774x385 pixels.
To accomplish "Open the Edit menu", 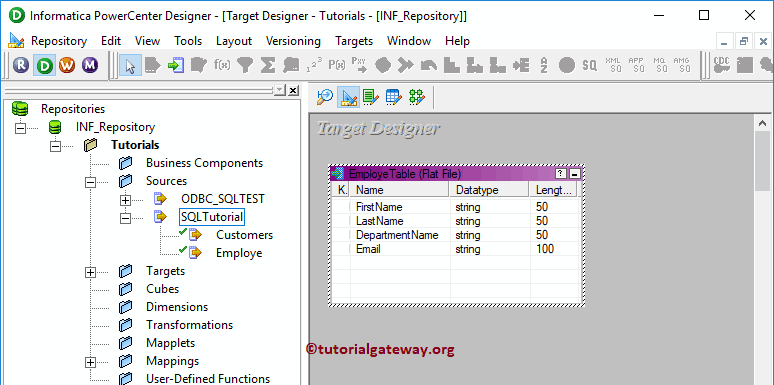I will (x=111, y=41).
